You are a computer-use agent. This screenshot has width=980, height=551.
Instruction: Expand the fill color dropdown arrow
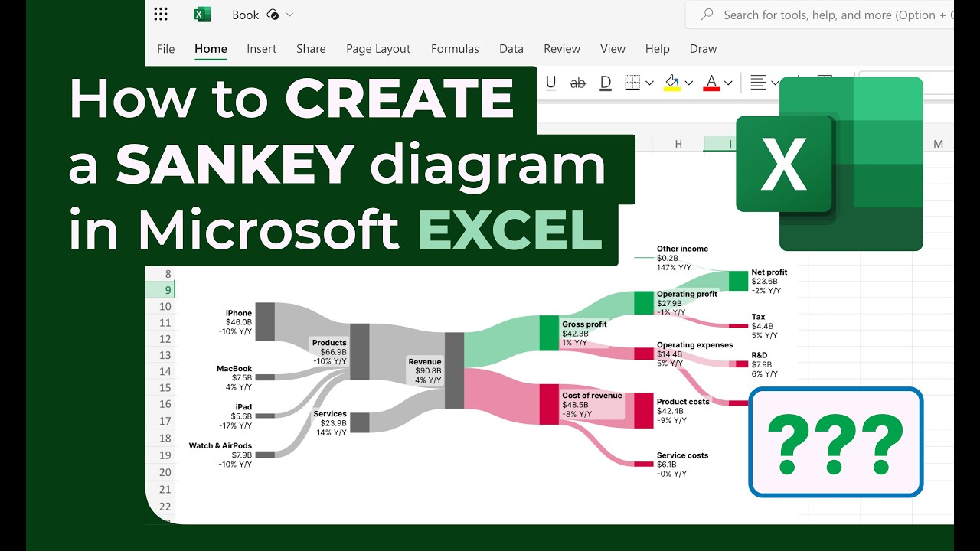(688, 83)
